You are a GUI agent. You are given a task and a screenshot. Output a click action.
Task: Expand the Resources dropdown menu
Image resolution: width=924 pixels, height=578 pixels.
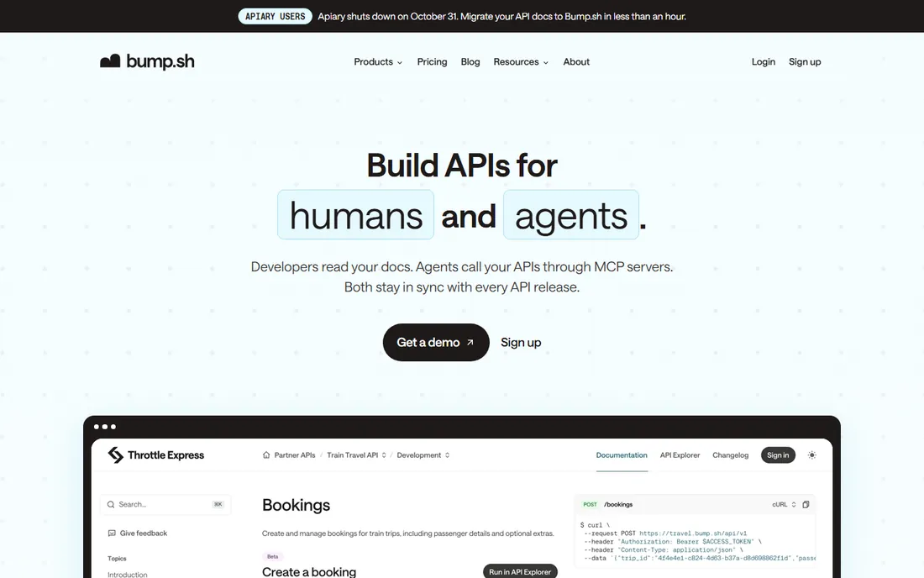(521, 62)
